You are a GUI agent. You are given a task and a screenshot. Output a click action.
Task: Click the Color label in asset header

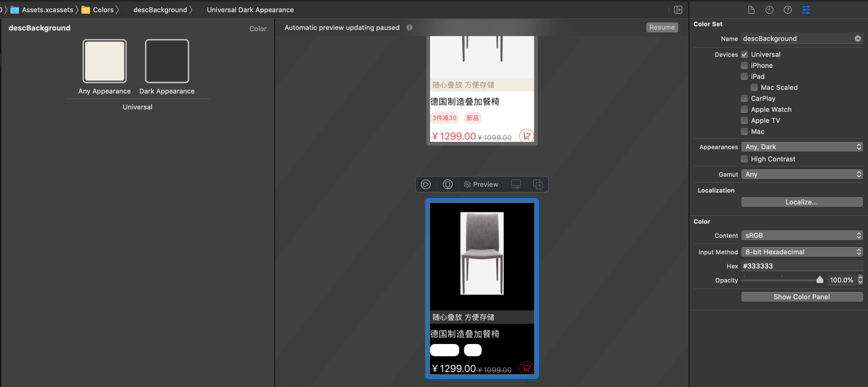[258, 29]
